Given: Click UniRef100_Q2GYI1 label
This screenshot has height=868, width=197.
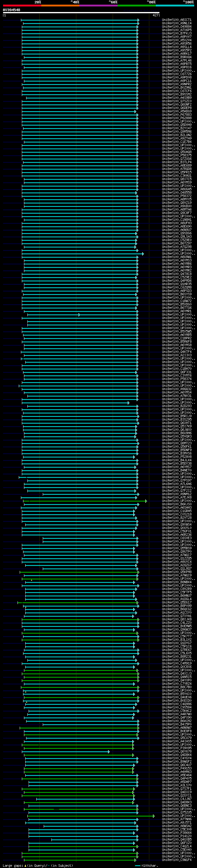Looking at the screenshot, I should coord(177,795).
